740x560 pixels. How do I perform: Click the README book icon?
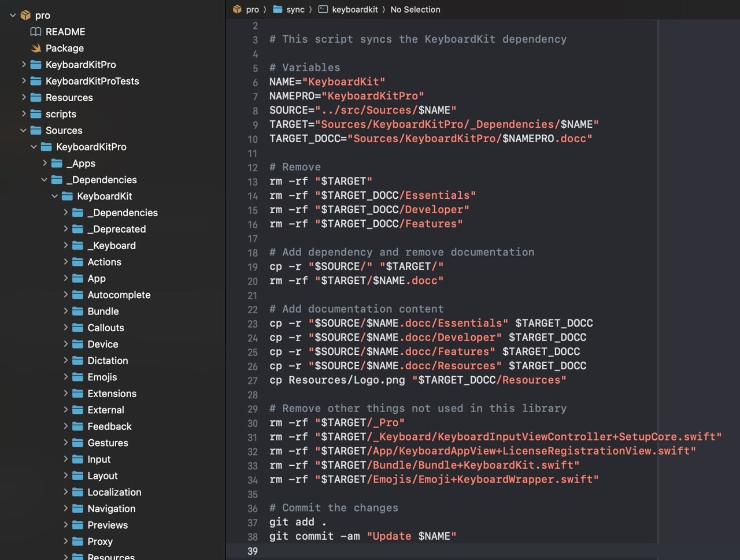pos(36,32)
